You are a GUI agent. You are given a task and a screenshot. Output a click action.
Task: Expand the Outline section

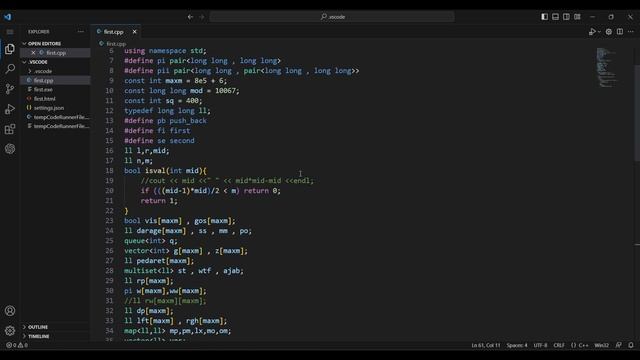tap(38, 327)
